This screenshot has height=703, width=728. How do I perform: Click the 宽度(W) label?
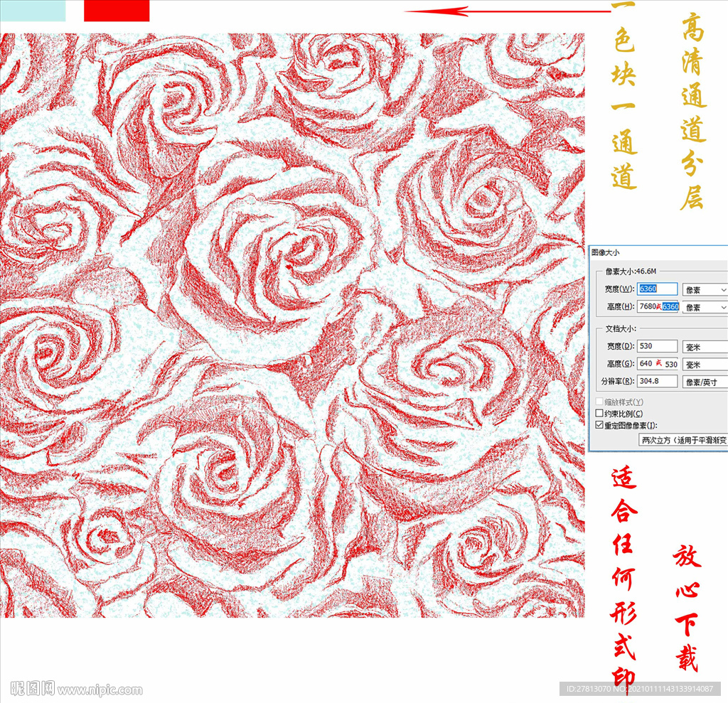[619, 289]
